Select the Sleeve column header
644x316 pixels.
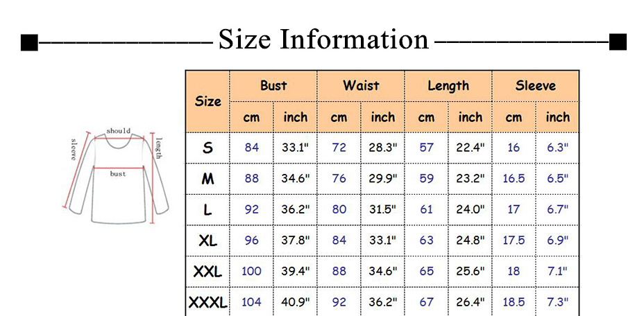click(536, 86)
